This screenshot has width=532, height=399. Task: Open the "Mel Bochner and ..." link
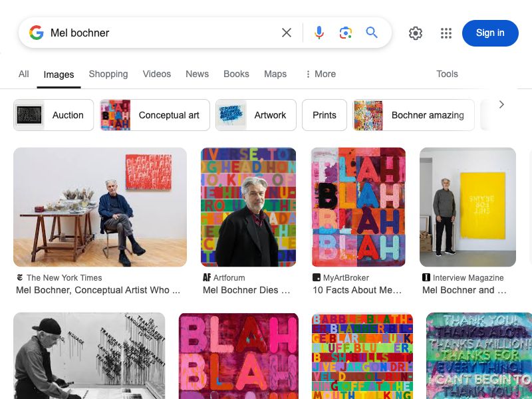click(x=464, y=290)
